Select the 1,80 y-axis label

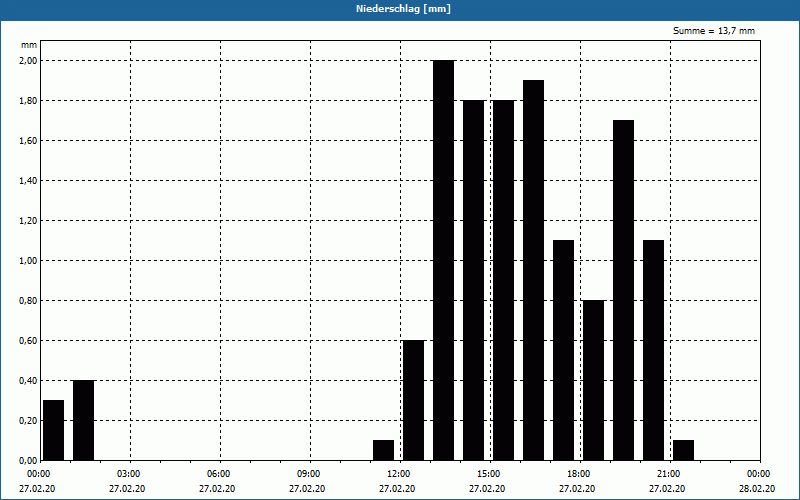click(29, 101)
